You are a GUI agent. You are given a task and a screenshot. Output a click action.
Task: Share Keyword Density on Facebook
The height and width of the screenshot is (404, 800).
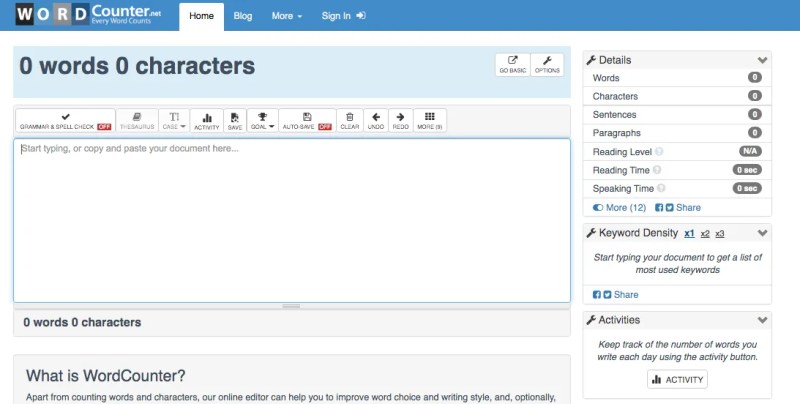pos(596,295)
